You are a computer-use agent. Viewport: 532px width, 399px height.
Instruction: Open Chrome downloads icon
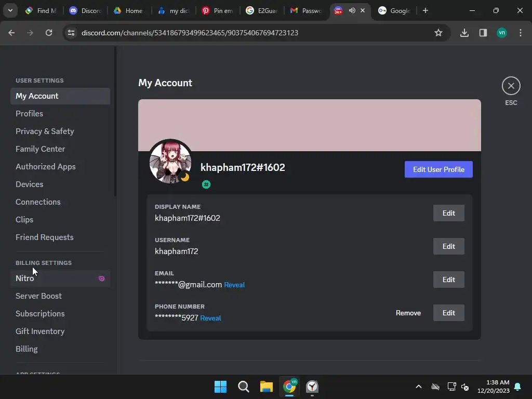coord(464,33)
